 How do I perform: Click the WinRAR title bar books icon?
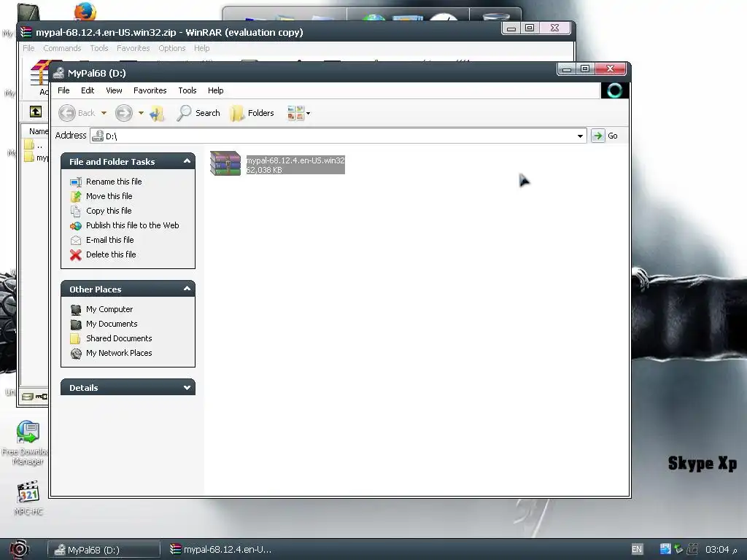(26, 32)
